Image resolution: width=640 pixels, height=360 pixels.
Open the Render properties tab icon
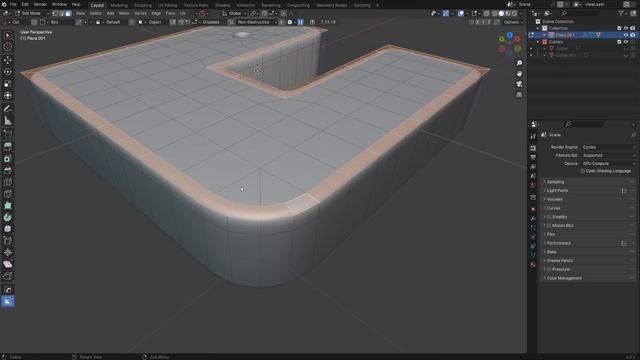[x=533, y=148]
